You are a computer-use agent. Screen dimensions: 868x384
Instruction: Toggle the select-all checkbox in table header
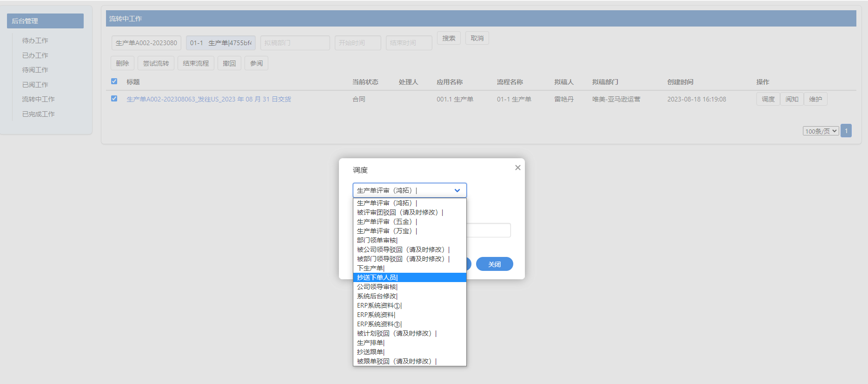pos(114,81)
